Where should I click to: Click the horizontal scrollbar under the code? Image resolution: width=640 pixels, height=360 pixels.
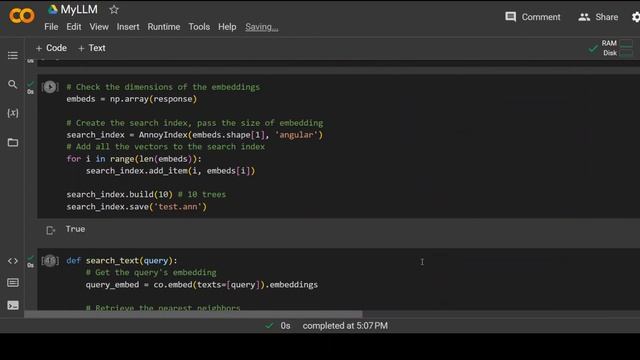193,314
